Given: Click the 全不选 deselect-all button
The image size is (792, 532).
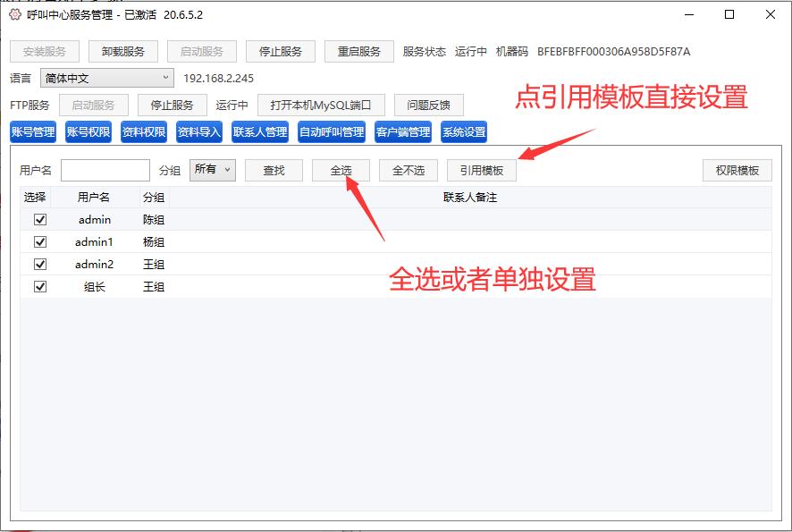Looking at the screenshot, I should coord(409,170).
